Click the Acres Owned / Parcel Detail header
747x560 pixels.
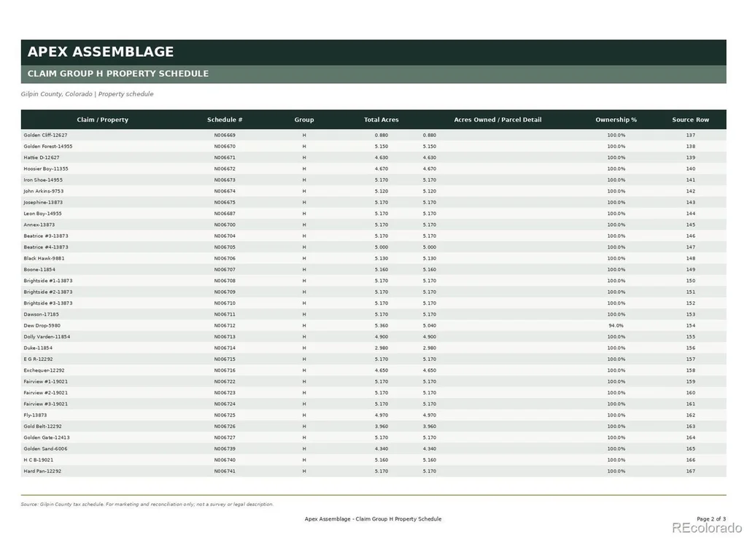[498, 120]
